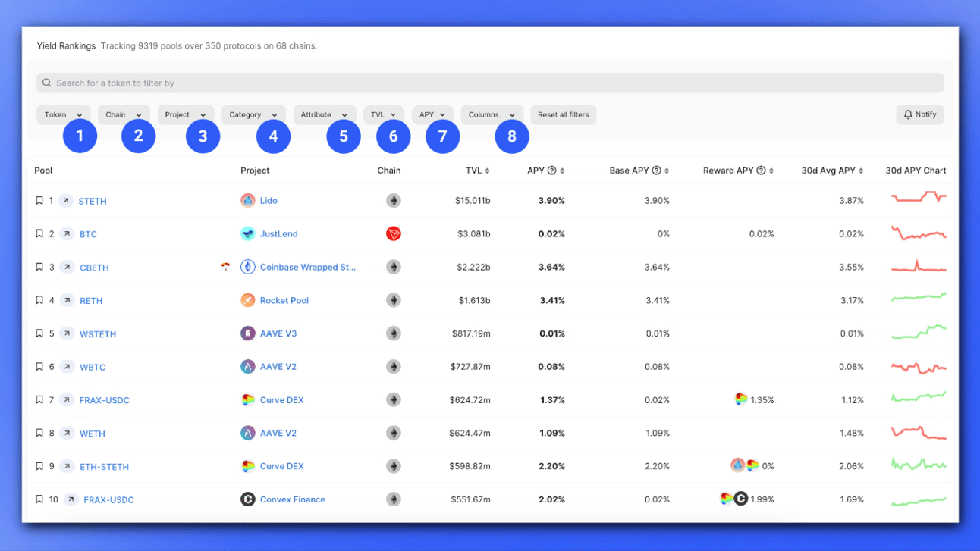
Task: Bookmark the STETH pool
Action: click(x=39, y=201)
